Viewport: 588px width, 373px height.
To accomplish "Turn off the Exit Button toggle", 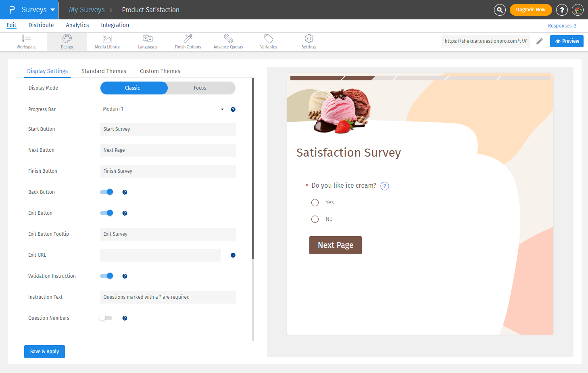I will click(x=107, y=213).
